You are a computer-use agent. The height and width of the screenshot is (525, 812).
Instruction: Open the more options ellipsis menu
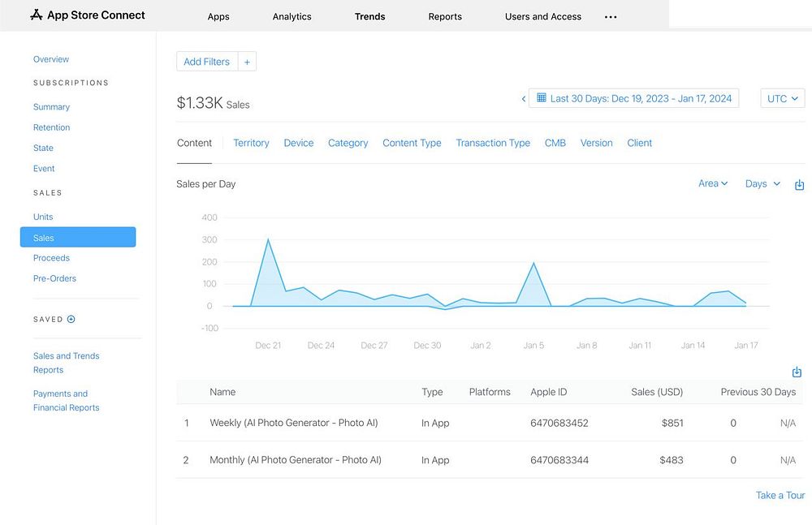pos(611,17)
